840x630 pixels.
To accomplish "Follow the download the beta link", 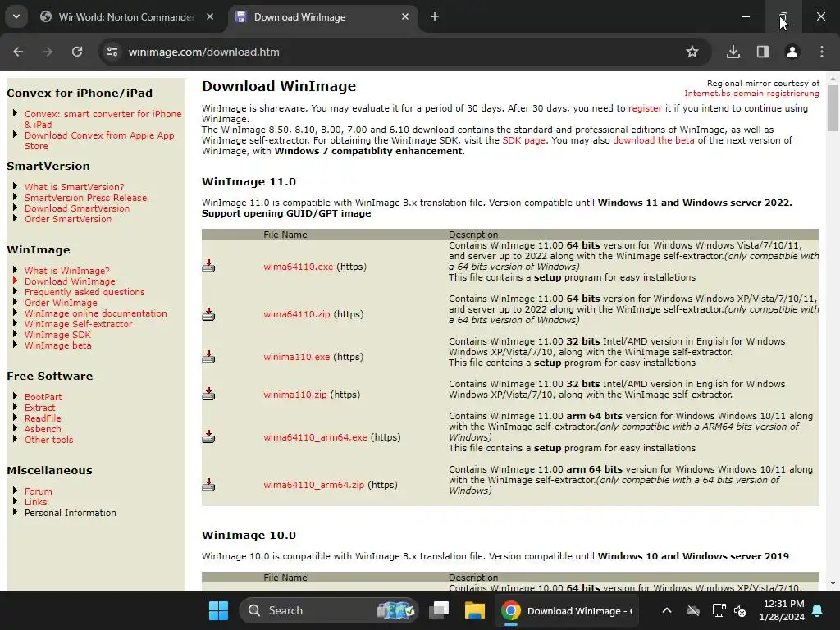I will [654, 140].
